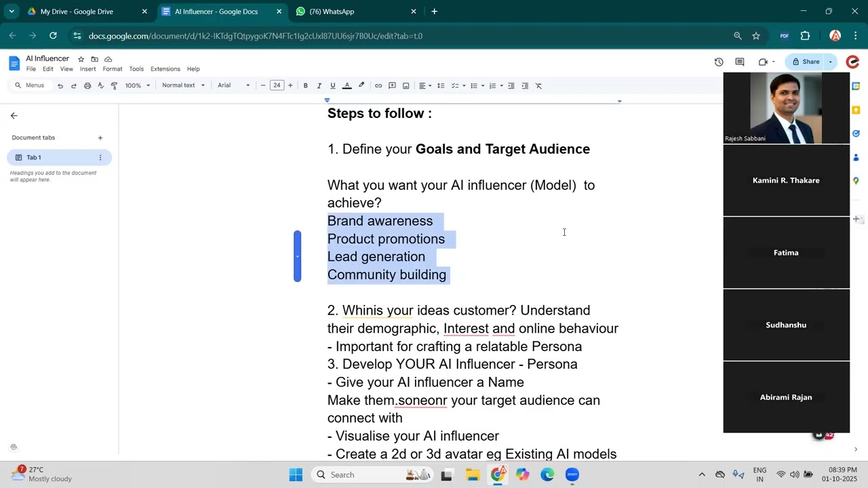This screenshot has width=868, height=488.
Task: Run spelling and grammar check icon
Action: pyautogui.click(x=100, y=85)
